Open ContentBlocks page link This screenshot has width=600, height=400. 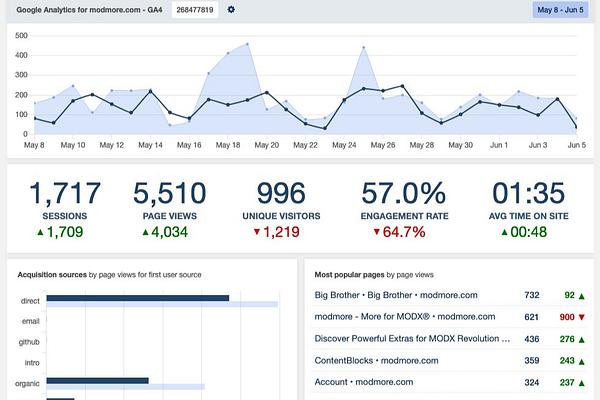377,361
